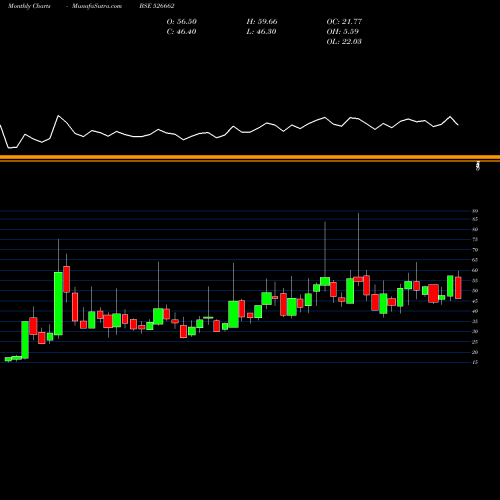Click the '40' price axis label
Image resolution: width=500 pixels, height=500 pixels.
coord(475,311)
